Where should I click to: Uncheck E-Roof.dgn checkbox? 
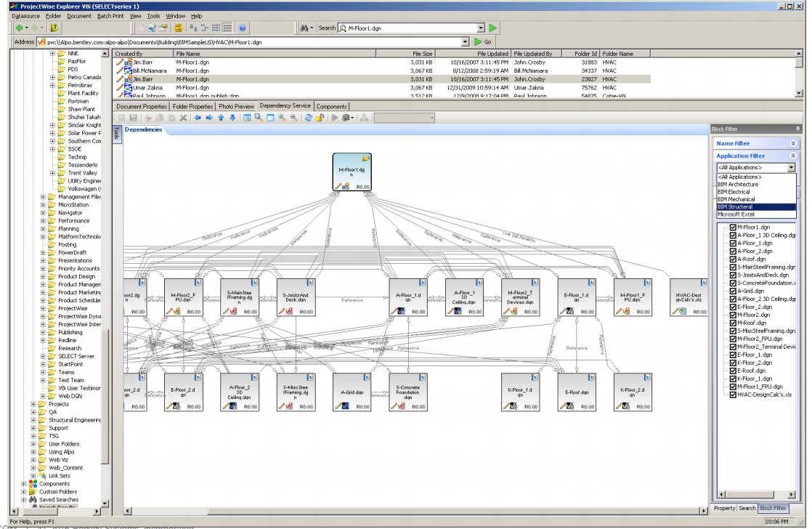pyautogui.click(x=733, y=371)
